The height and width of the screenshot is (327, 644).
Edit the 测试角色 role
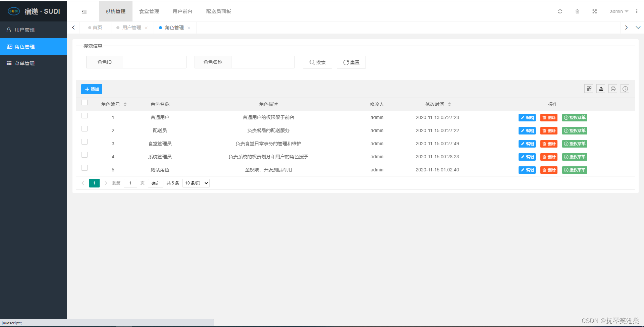coord(527,170)
